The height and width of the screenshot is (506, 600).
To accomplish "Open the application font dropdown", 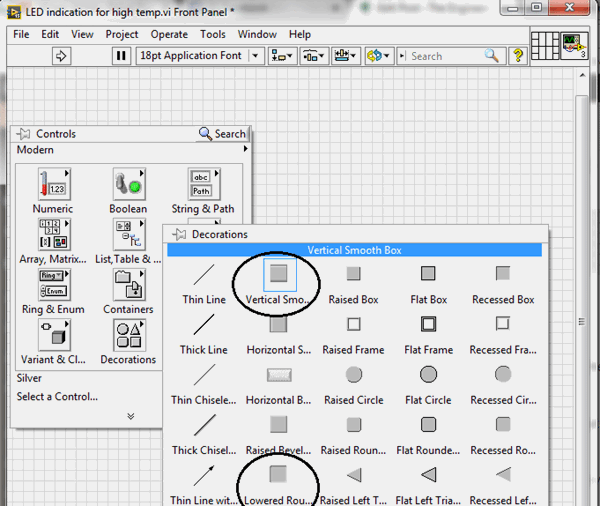I will [255, 56].
